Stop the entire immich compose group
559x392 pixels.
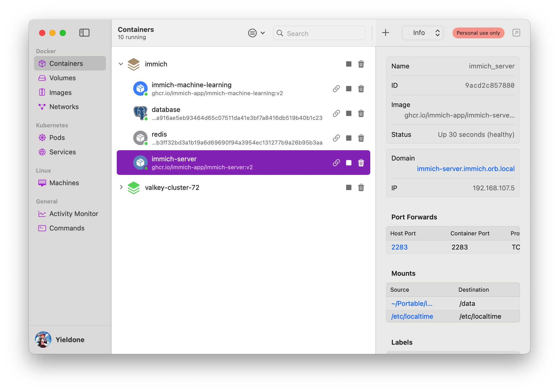(348, 64)
